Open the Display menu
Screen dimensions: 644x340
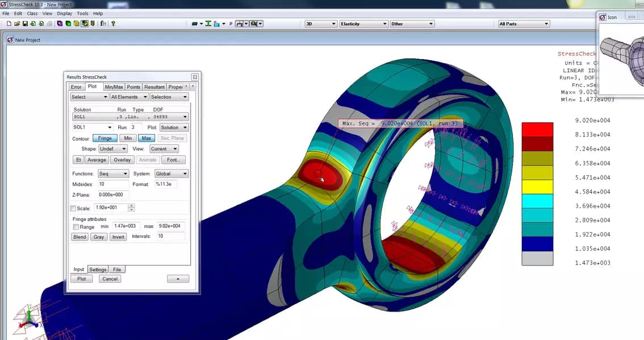pyautogui.click(x=64, y=13)
